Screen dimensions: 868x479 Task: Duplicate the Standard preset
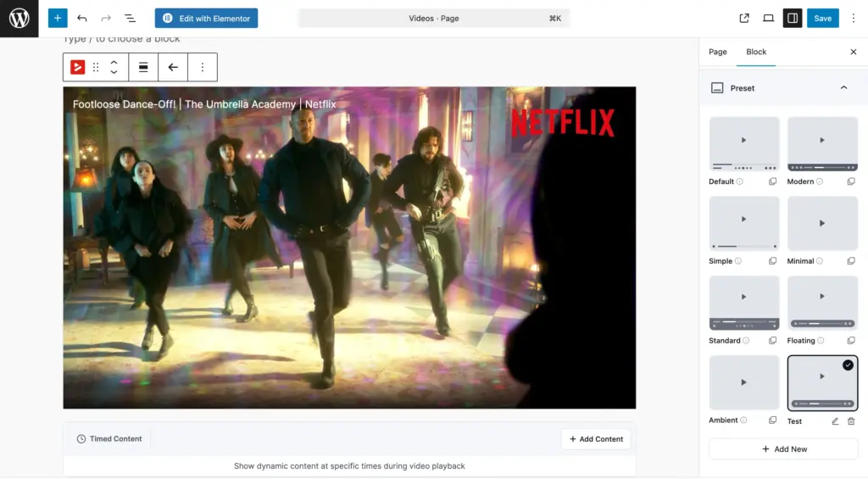coord(772,341)
